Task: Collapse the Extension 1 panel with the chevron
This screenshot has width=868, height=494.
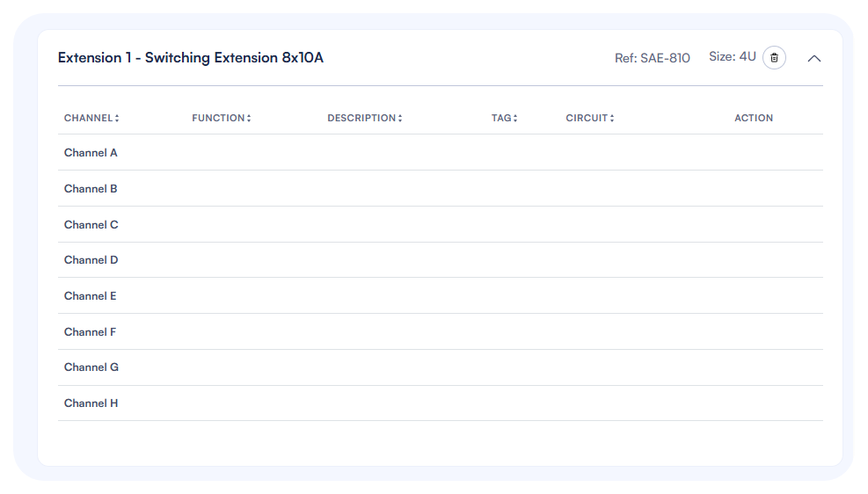Action: pos(814,58)
